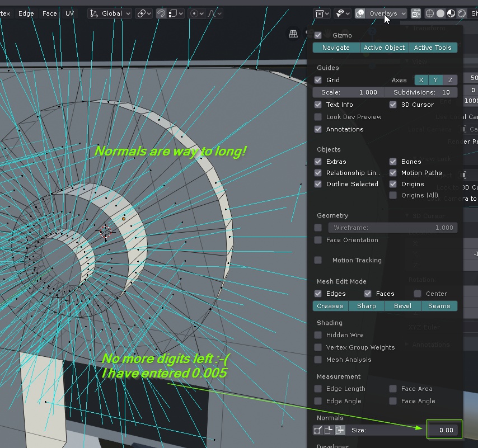
Task: Open the Face menu
Action: (x=49, y=13)
